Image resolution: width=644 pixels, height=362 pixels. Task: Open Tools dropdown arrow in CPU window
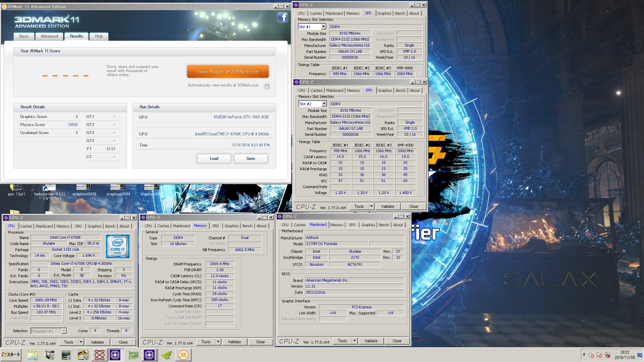[x=81, y=342]
